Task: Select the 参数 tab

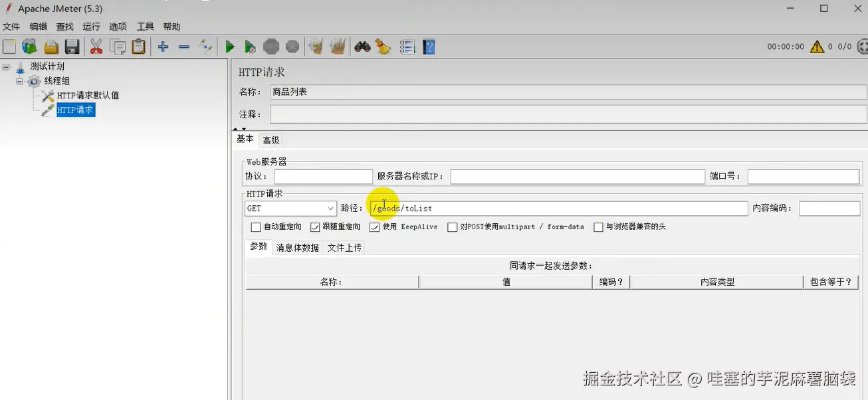Action: tap(259, 247)
